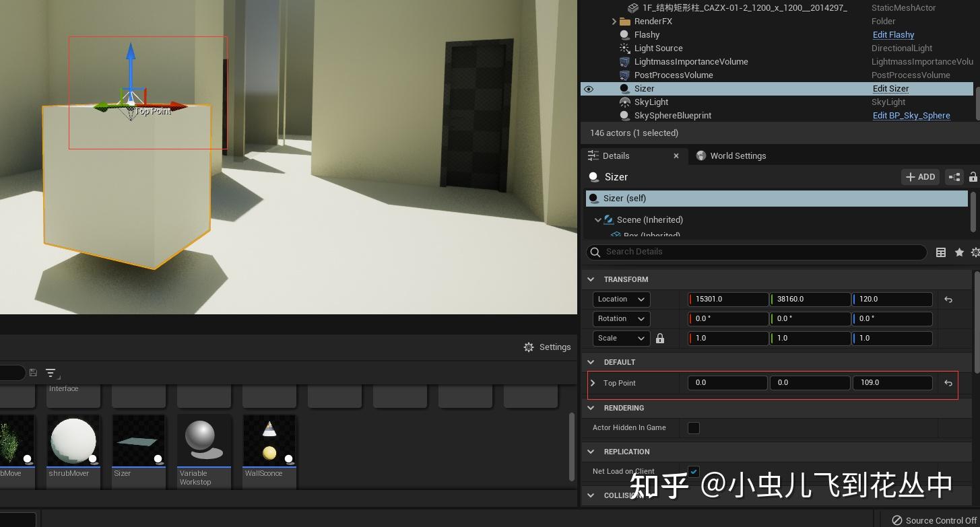The width and height of the screenshot is (980, 527).
Task: Click the save icon in the content browser toolbar
Action: click(x=33, y=372)
